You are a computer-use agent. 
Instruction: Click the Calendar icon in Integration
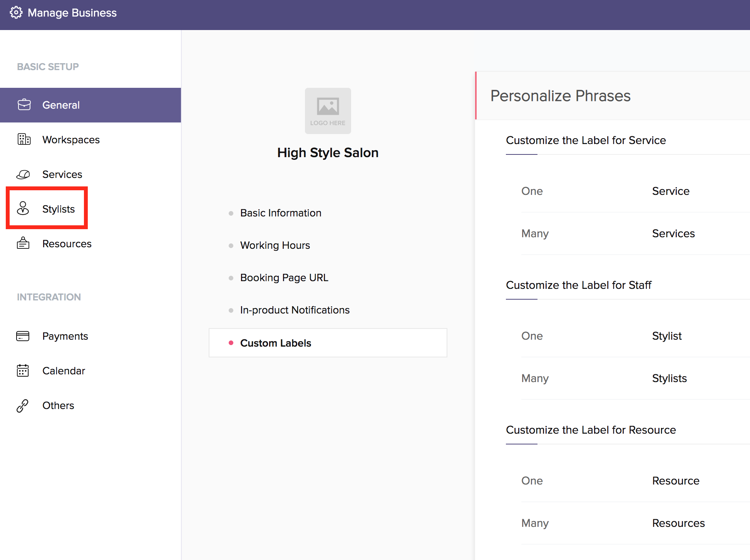pos(23,371)
